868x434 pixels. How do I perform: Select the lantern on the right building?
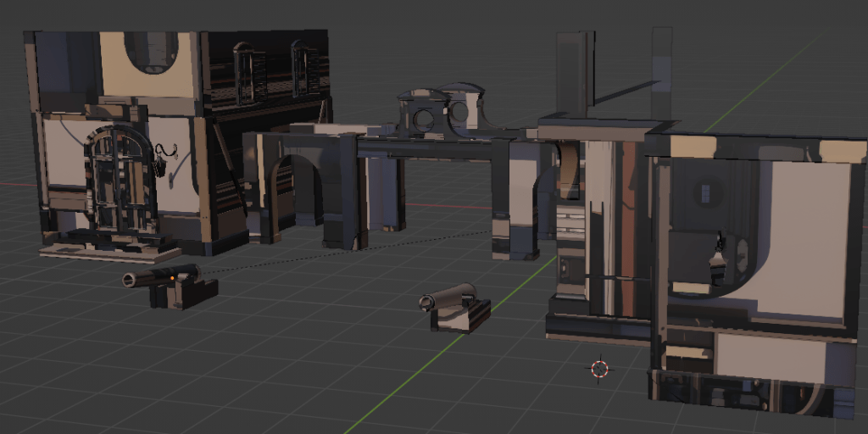point(719,259)
